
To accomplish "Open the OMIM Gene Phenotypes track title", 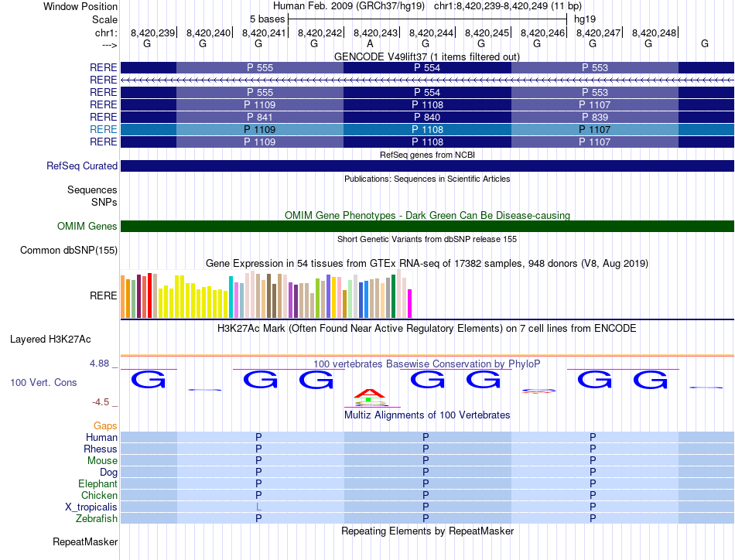I will tap(427, 215).
